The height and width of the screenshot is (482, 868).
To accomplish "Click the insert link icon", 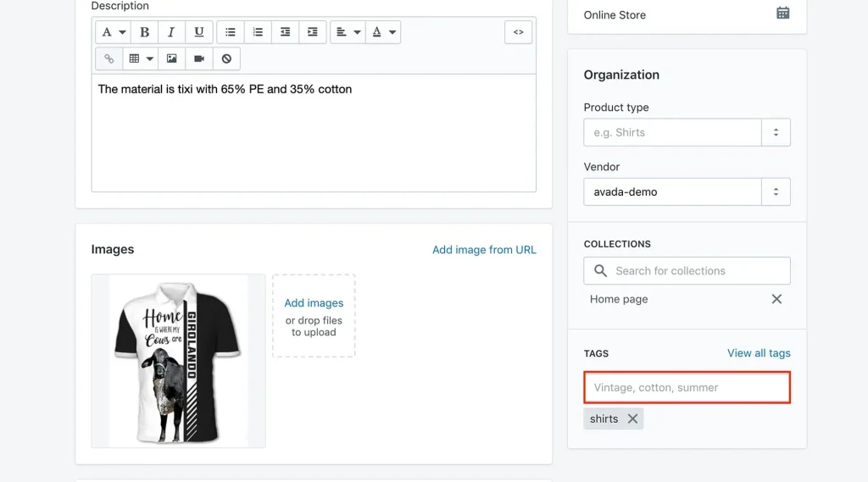I will (109, 58).
